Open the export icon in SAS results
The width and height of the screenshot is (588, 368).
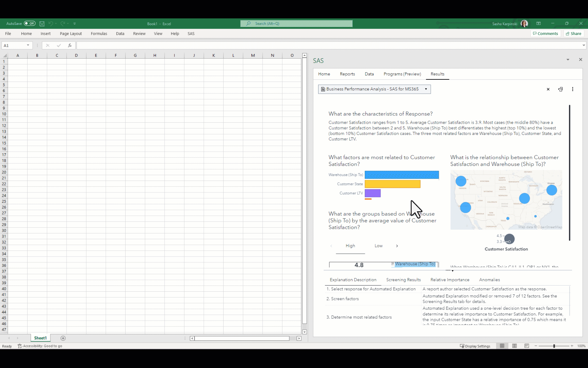coord(560,89)
